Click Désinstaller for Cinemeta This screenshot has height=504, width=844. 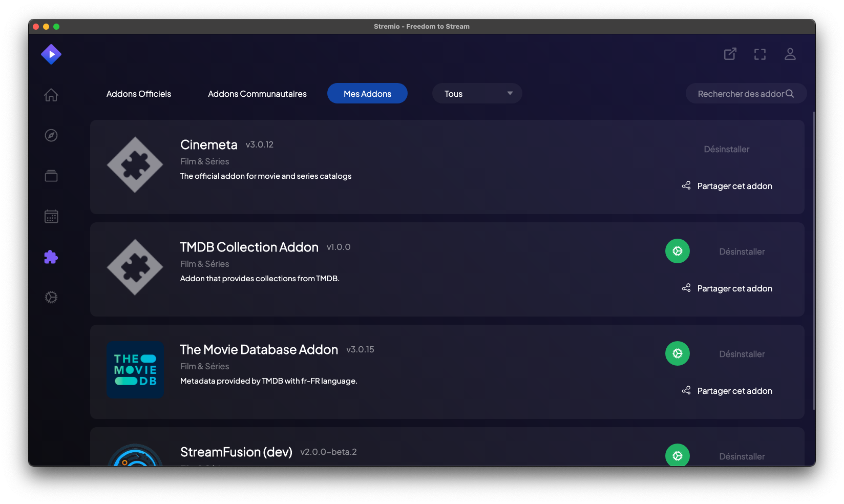[x=726, y=149]
